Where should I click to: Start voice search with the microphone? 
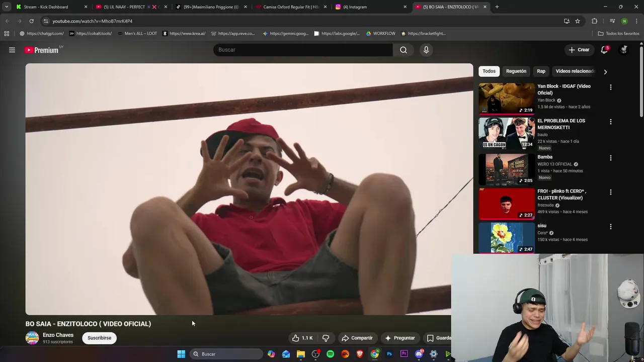coord(426,50)
